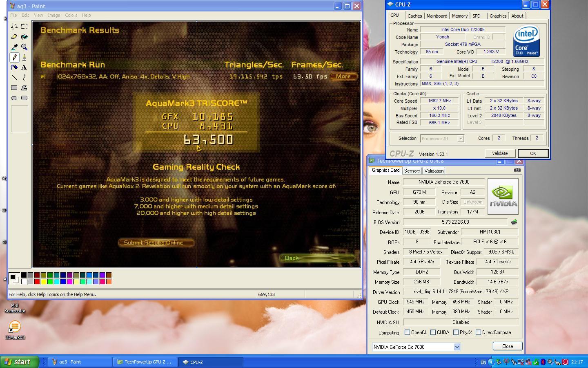Enable the OpenCL checkbox in GPU-Z
588x368 pixels.
click(x=407, y=332)
